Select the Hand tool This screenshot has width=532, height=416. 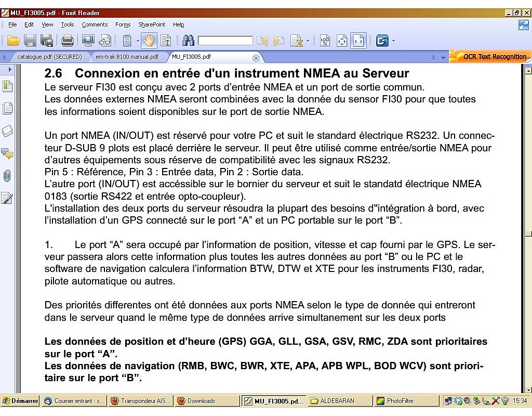[149, 41]
